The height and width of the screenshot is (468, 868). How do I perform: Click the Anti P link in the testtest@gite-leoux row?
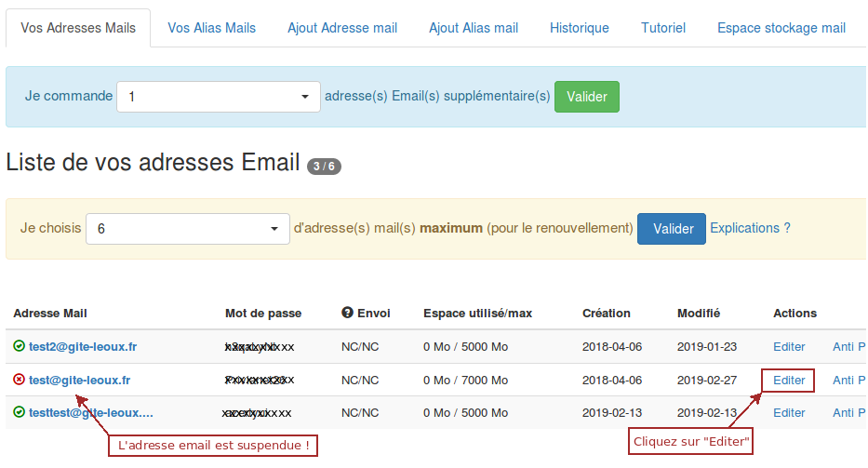point(849,412)
